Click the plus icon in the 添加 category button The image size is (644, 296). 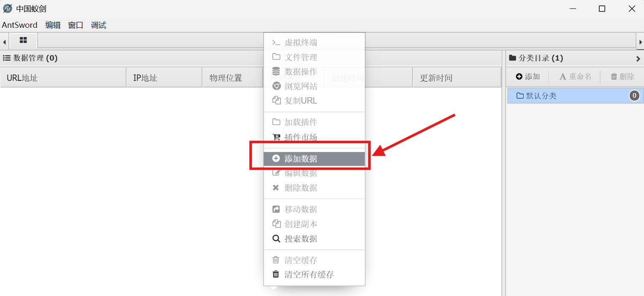[519, 77]
